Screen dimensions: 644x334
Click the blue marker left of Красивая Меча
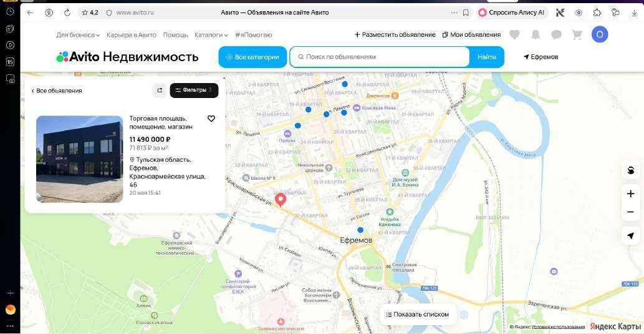(x=344, y=112)
